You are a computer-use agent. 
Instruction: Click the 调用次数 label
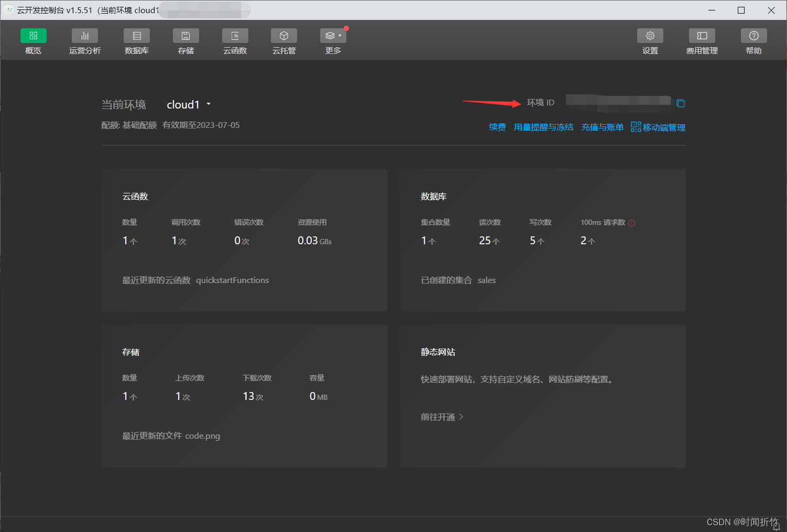tap(185, 222)
